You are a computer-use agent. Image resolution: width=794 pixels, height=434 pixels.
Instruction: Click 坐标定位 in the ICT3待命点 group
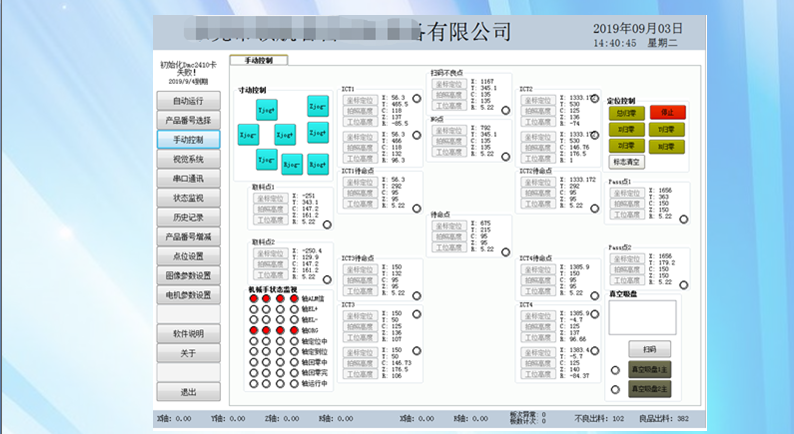point(360,270)
